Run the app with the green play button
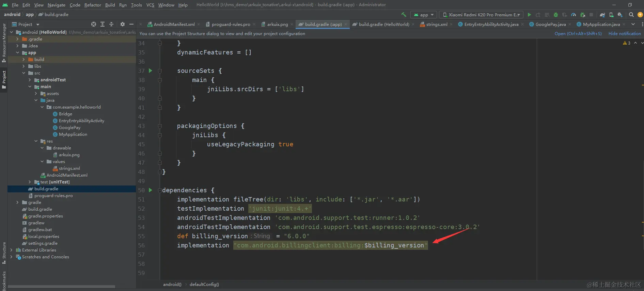This screenshot has height=291, width=644. pos(529,15)
